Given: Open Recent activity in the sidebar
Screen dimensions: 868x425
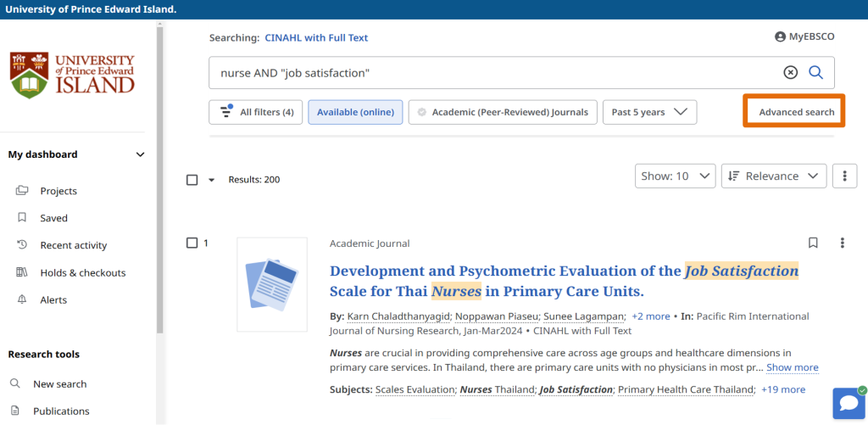Looking at the screenshot, I should click(x=73, y=245).
